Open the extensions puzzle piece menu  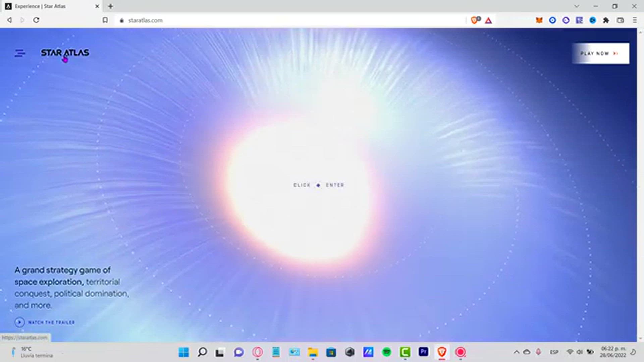click(606, 20)
